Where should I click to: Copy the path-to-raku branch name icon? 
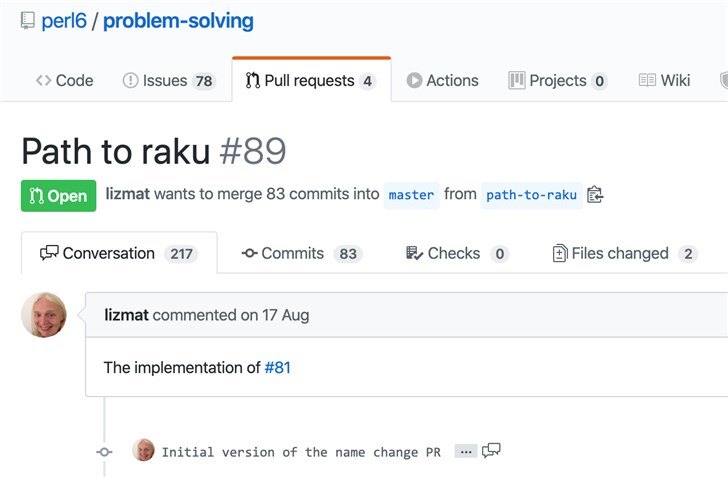pos(595,195)
